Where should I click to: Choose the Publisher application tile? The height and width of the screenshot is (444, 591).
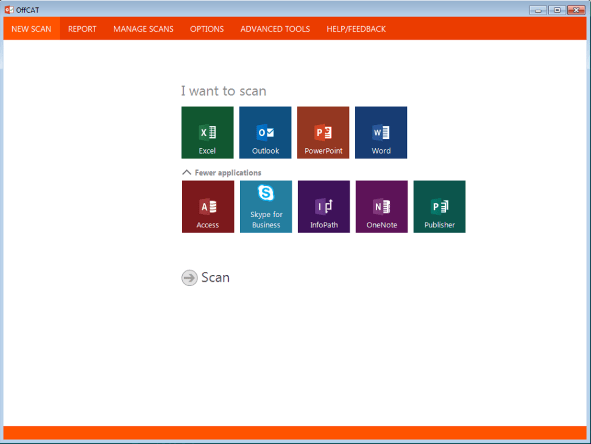point(439,207)
